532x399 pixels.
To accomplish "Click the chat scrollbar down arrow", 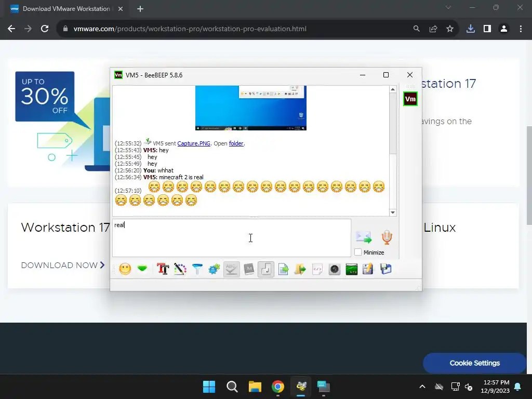I will tap(393, 212).
